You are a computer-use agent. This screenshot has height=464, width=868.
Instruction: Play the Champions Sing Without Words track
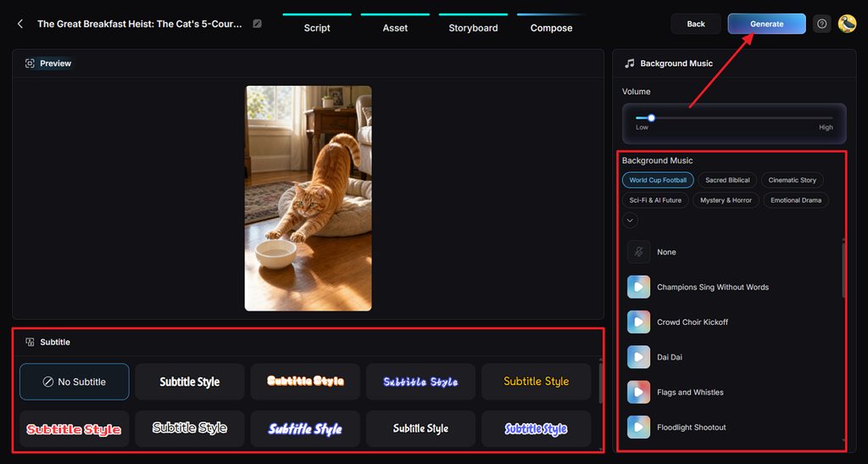point(638,287)
